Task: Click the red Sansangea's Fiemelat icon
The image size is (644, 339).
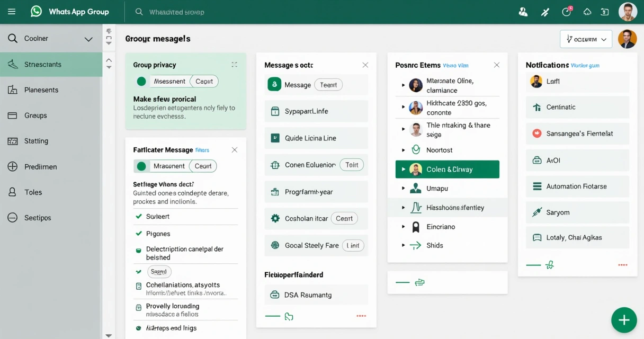Action: tap(537, 133)
